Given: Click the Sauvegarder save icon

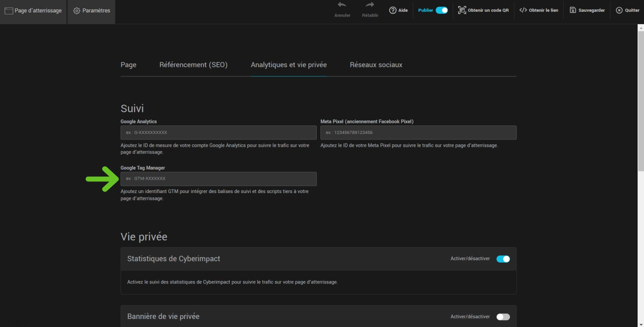Looking at the screenshot, I should (573, 10).
